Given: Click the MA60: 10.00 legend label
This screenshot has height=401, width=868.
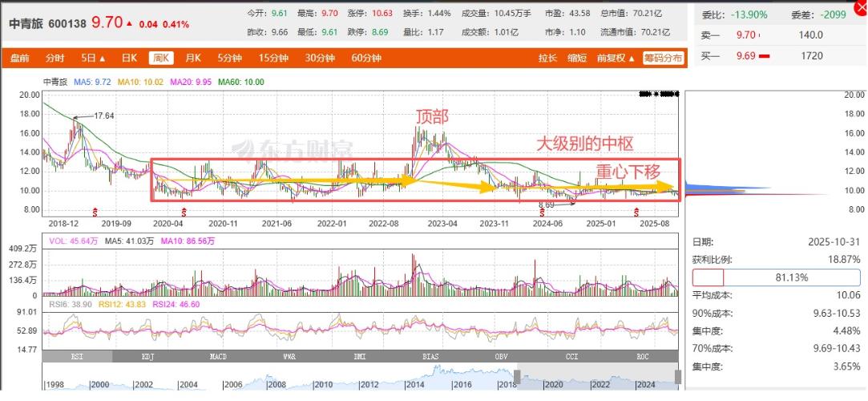Looking at the screenshot, I should [240, 82].
